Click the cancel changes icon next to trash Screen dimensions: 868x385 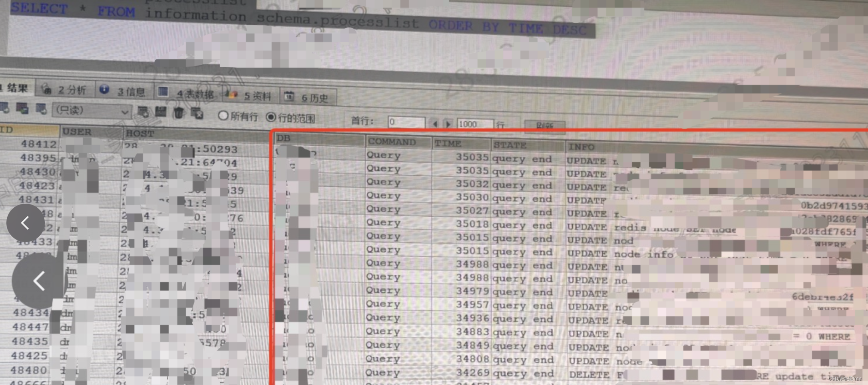pyautogui.click(x=197, y=113)
